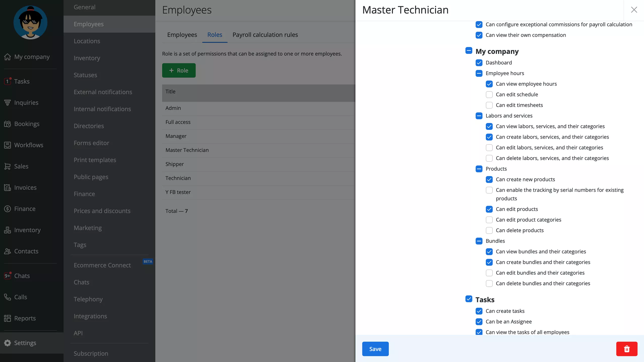Open Bookings from the calendar sidebar icon
The width and height of the screenshot is (644, 362).
point(8,124)
